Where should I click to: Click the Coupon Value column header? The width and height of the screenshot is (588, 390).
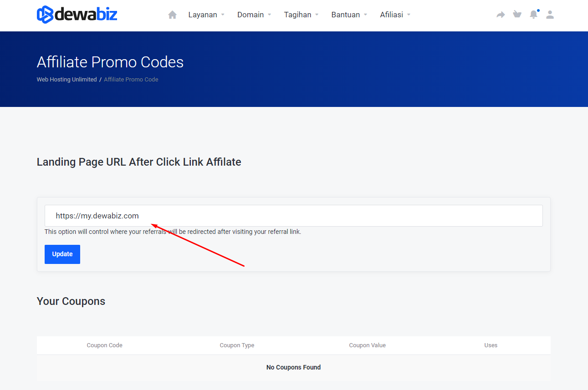tap(367, 345)
